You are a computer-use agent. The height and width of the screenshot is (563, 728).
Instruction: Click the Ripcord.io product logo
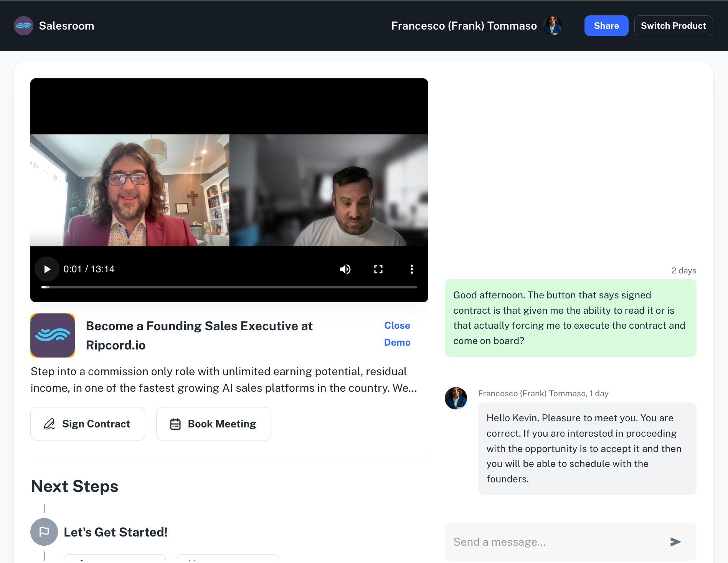53,335
